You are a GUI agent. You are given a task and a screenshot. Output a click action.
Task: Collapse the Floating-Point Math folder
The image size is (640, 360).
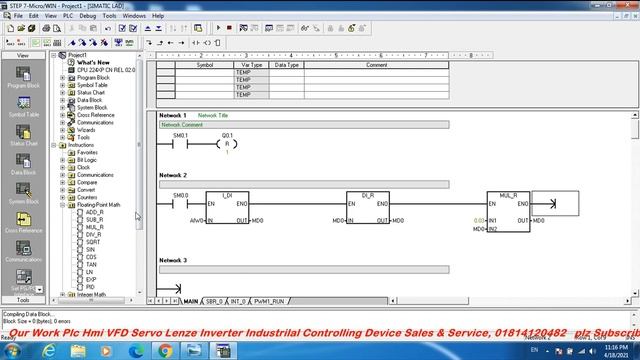62,205
